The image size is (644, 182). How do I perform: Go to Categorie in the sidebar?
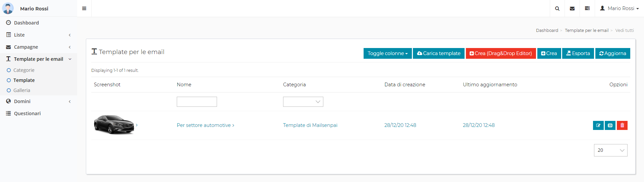pyautogui.click(x=24, y=70)
